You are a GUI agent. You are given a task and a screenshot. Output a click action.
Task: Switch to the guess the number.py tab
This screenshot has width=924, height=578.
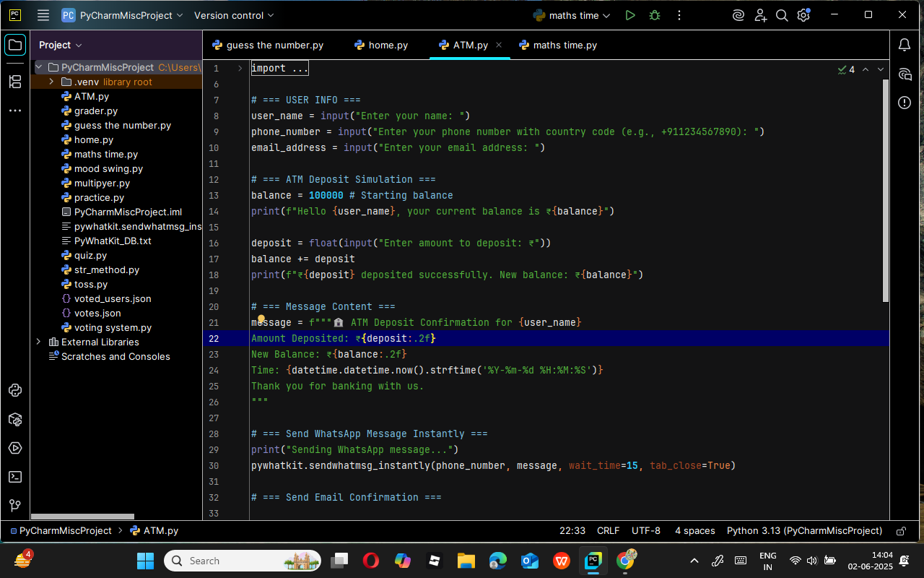(x=268, y=45)
